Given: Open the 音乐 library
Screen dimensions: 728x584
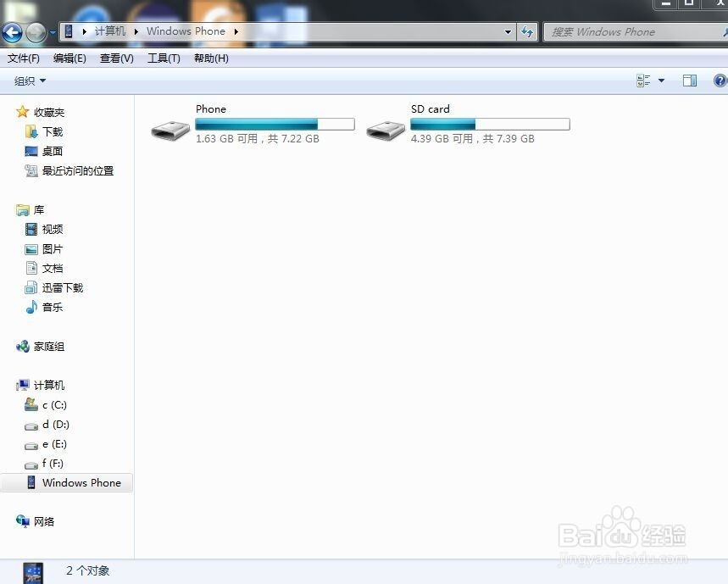Looking at the screenshot, I should 53,308.
